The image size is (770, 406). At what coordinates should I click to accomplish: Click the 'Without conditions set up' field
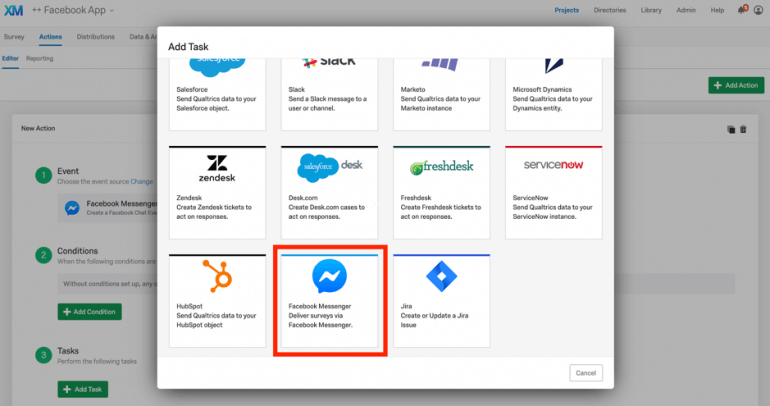[x=396, y=284]
